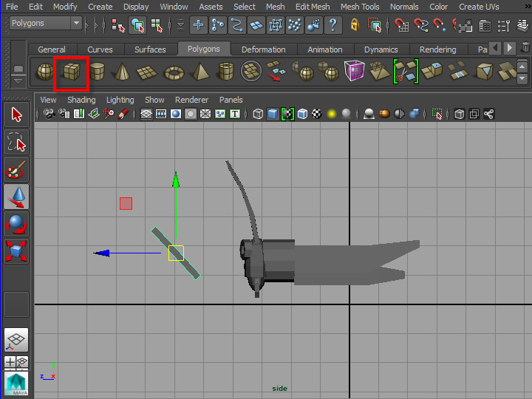Create a polygon cube from the shelf
This screenshot has height=399, width=532.
71,72
